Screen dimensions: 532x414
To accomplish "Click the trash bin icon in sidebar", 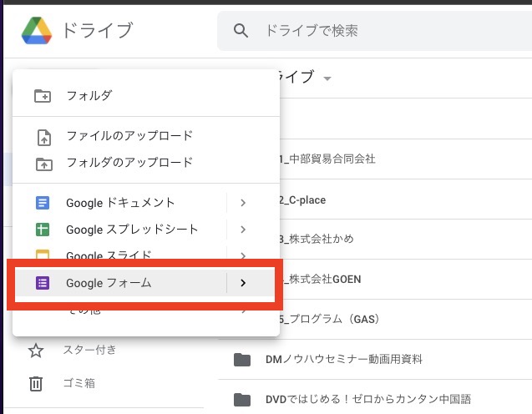I will click(36, 383).
